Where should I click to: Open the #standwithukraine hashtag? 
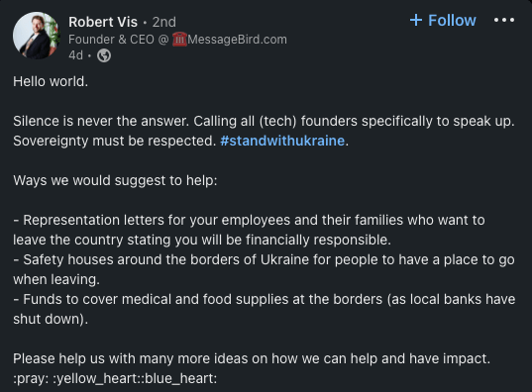coord(282,141)
